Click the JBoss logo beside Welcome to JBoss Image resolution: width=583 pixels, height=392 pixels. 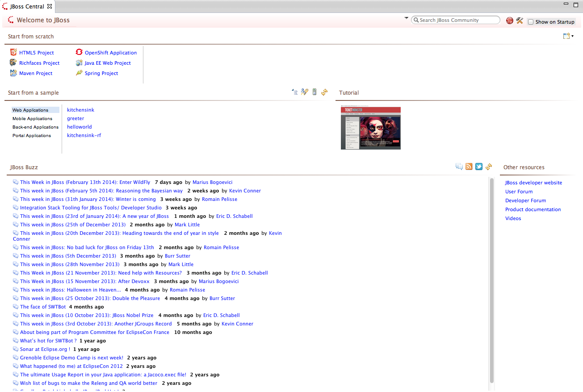[11, 20]
